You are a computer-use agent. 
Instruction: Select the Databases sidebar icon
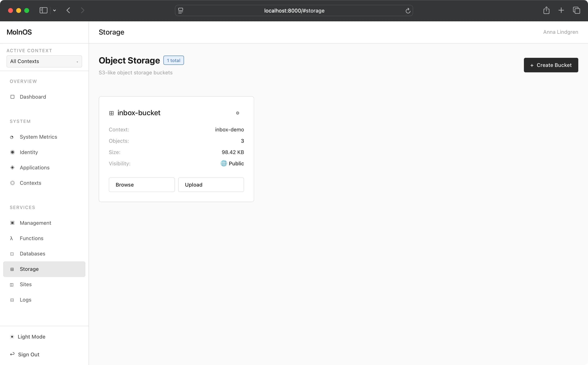tap(12, 254)
